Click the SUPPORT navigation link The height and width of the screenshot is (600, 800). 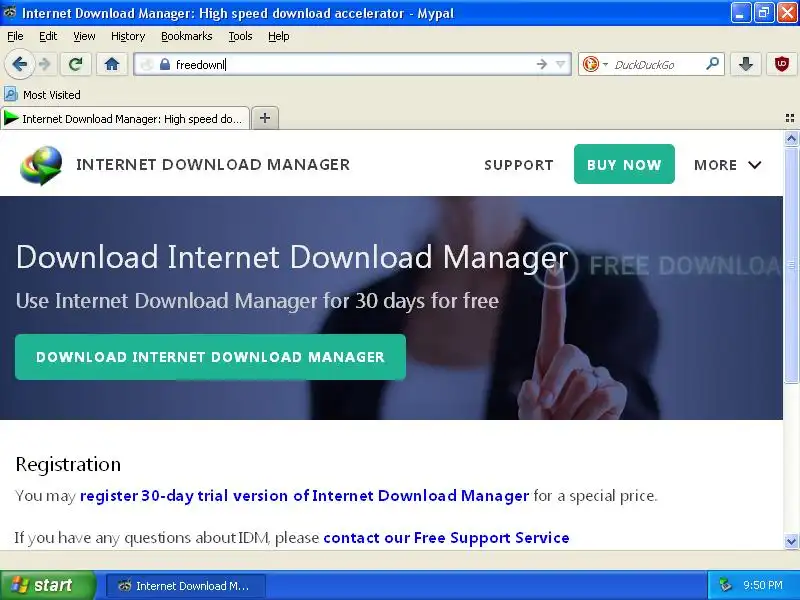(x=519, y=165)
